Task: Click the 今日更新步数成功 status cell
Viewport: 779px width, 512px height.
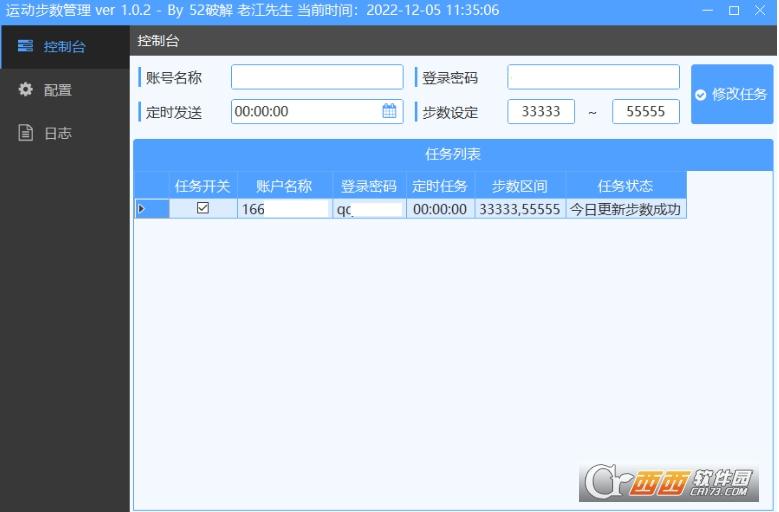Action: click(626, 209)
